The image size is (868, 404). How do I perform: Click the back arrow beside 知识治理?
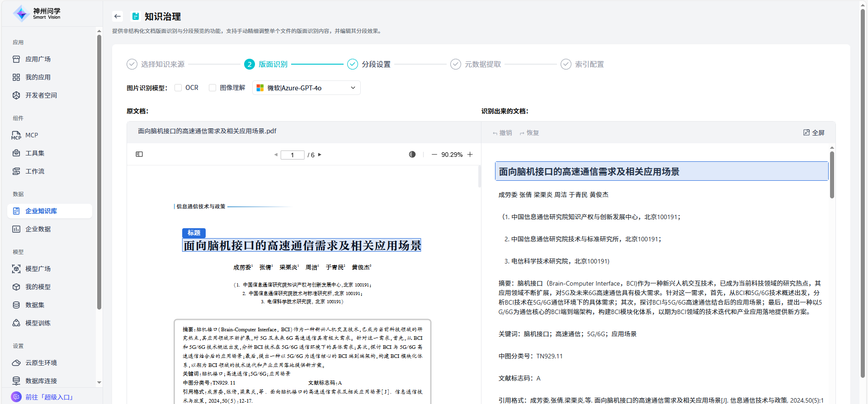[118, 16]
